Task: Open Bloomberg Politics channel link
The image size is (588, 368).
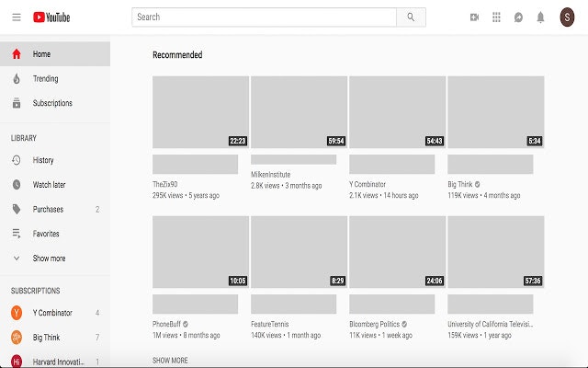Action: (374, 324)
